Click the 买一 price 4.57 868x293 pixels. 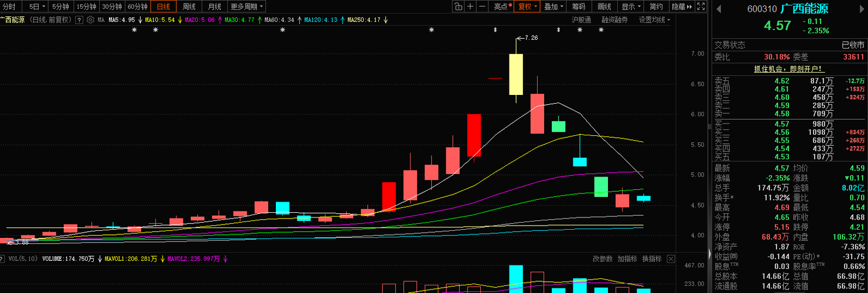click(782, 124)
